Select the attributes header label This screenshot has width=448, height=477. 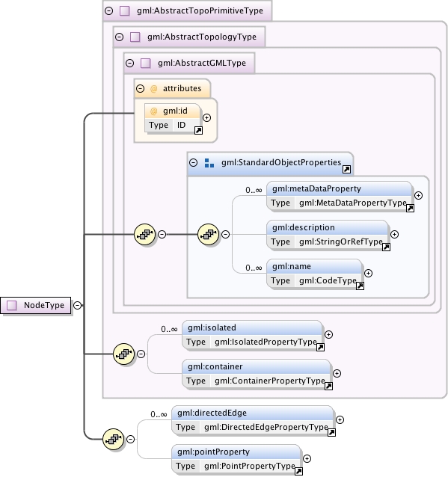coord(182,88)
